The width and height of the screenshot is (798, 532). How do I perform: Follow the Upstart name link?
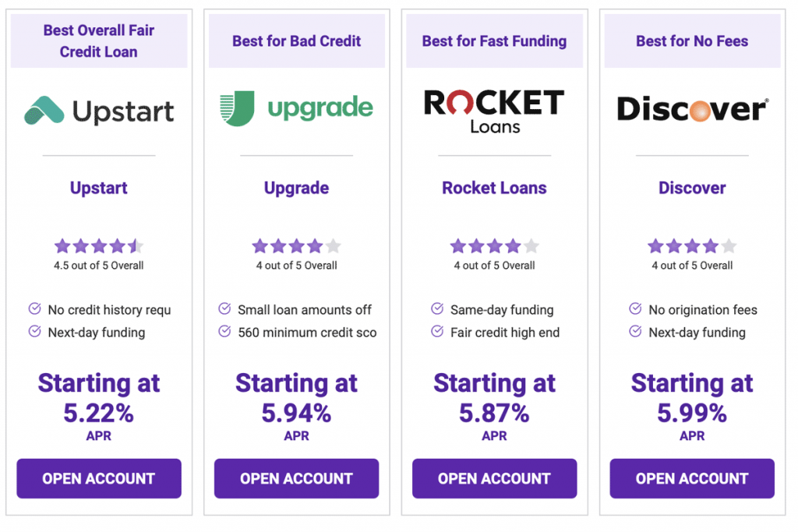pyautogui.click(x=99, y=188)
